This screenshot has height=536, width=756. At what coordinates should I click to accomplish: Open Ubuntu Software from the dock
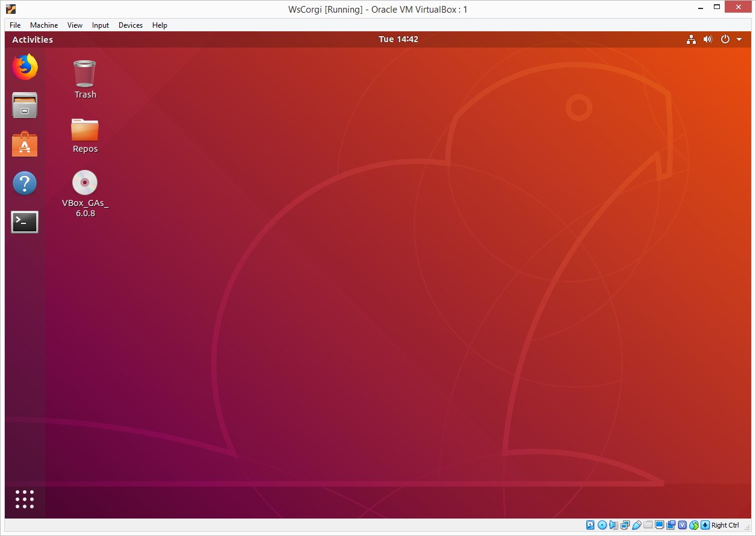(25, 144)
